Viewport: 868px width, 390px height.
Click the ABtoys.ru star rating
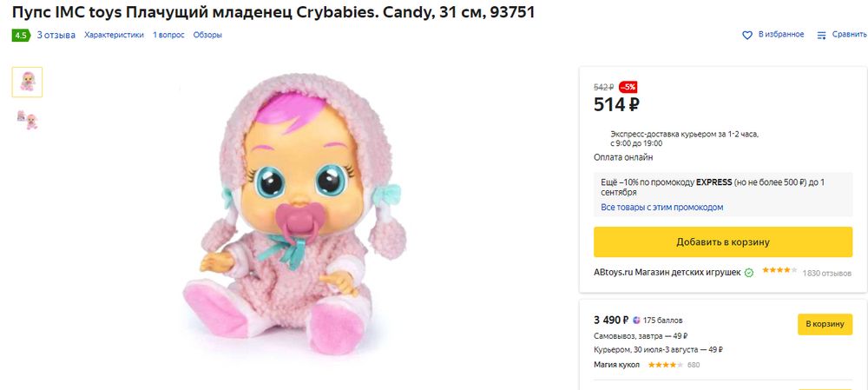(x=779, y=271)
